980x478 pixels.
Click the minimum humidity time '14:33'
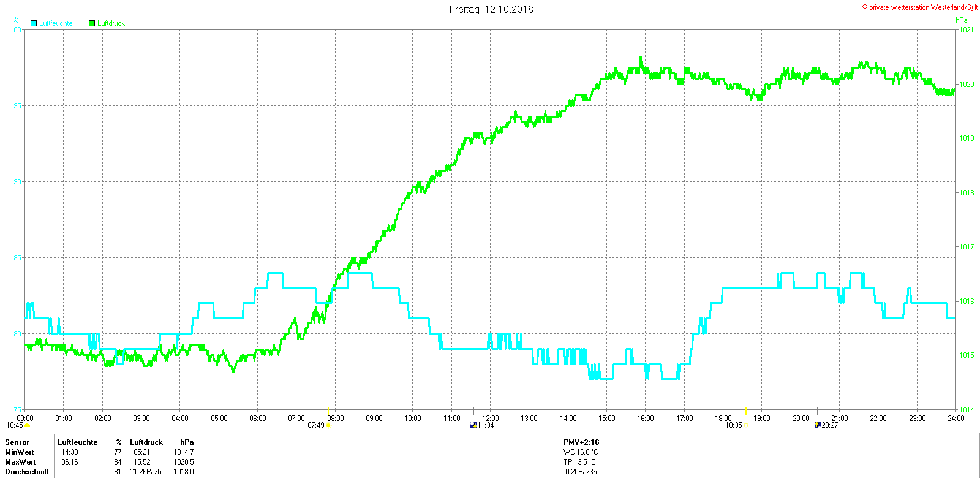[70, 452]
